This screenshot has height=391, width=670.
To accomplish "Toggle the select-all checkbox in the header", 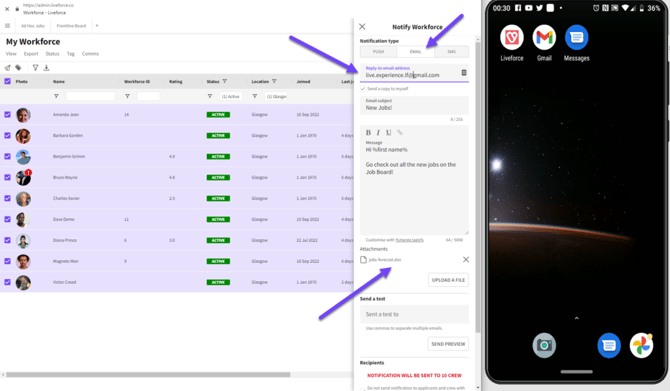I will coord(7,81).
